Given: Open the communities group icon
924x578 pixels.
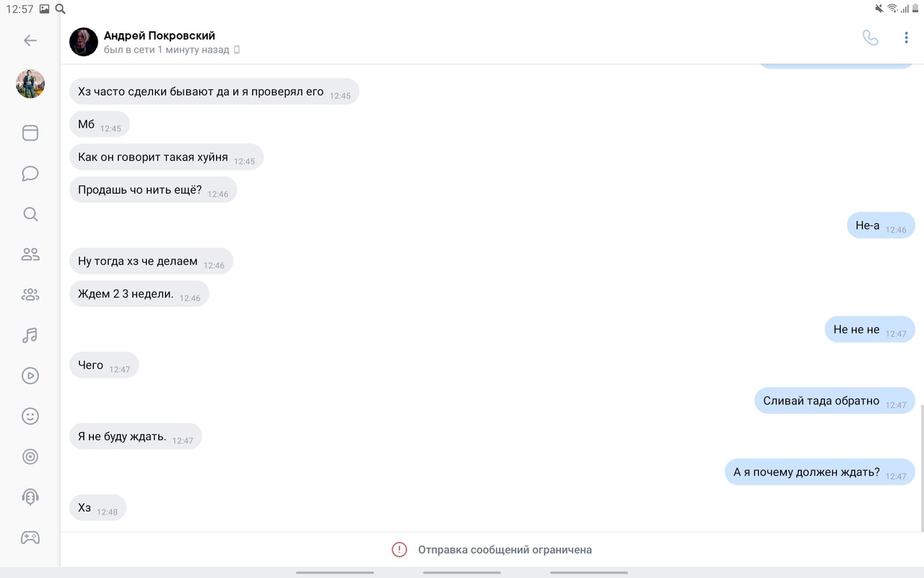Looking at the screenshot, I should pos(30,295).
